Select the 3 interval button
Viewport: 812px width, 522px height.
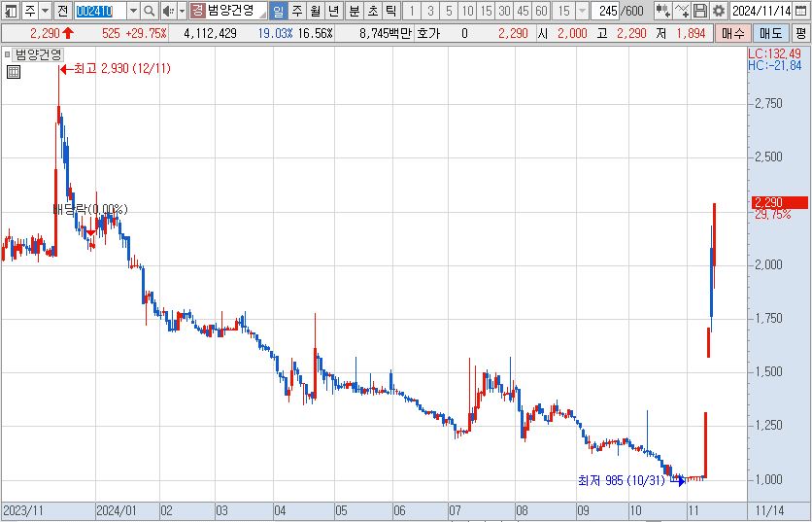pos(430,11)
